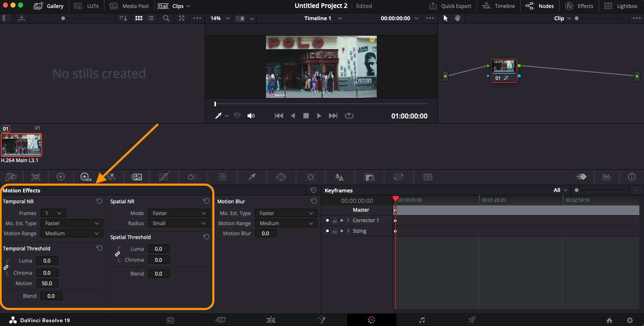The image size is (644, 326).
Task: Toggle the Effects panel button
Action: coord(579,6)
